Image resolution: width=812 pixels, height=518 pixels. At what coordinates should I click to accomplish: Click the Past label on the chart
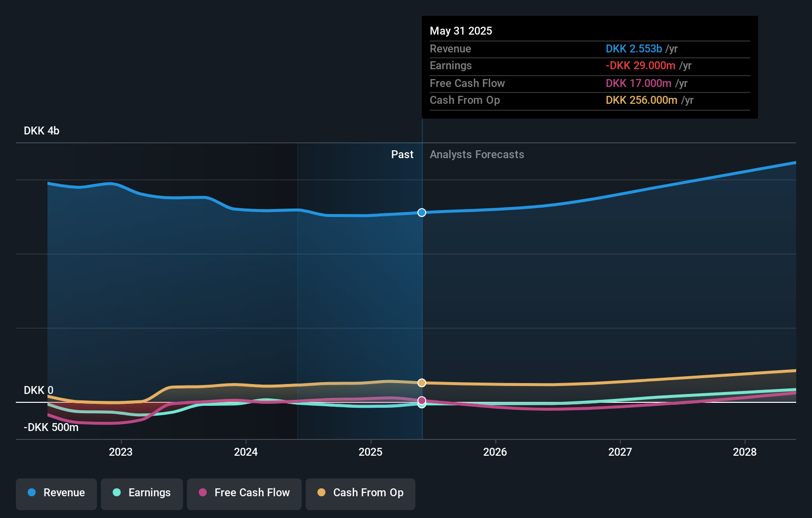402,155
